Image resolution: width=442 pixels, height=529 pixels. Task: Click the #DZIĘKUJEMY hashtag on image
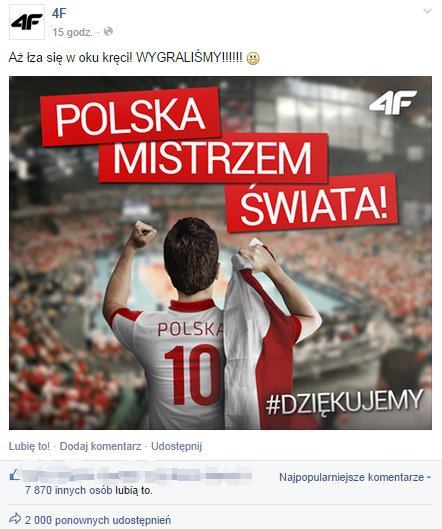[x=344, y=401]
